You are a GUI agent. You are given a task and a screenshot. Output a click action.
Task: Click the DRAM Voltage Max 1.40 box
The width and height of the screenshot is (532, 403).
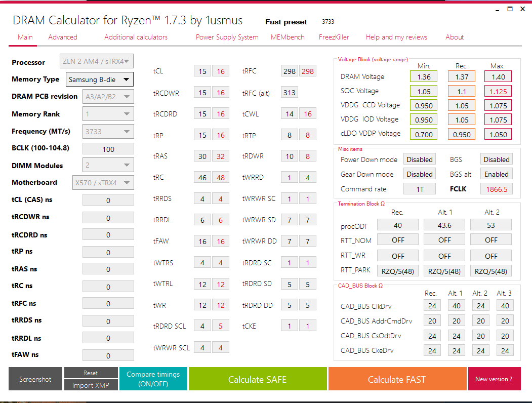point(498,76)
